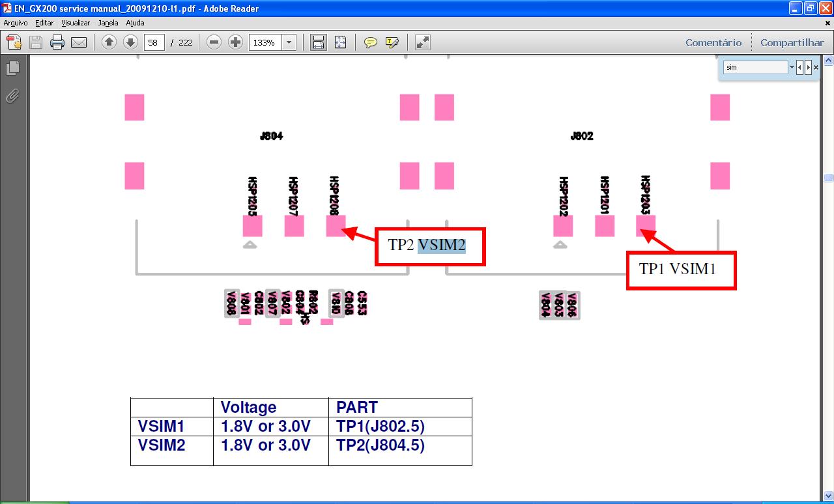Click the J804 connector label
The width and height of the screenshot is (834, 504).
tap(271, 136)
